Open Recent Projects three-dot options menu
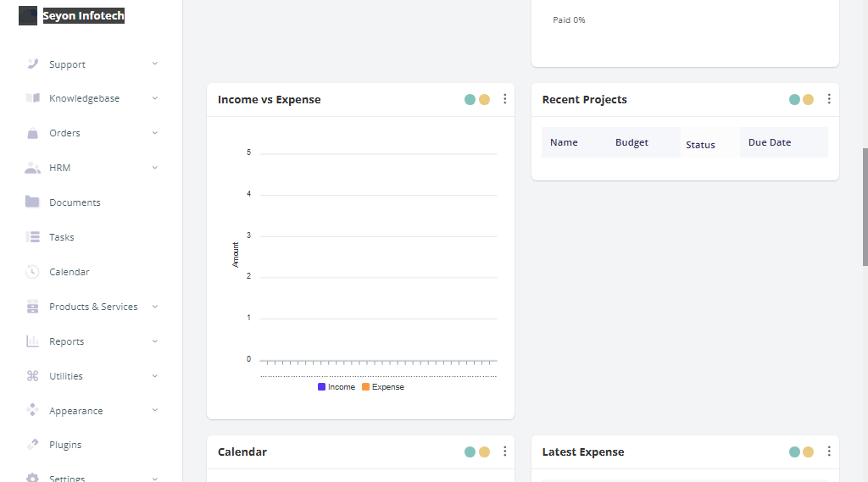Viewport: 868px width, 482px height. tap(829, 99)
